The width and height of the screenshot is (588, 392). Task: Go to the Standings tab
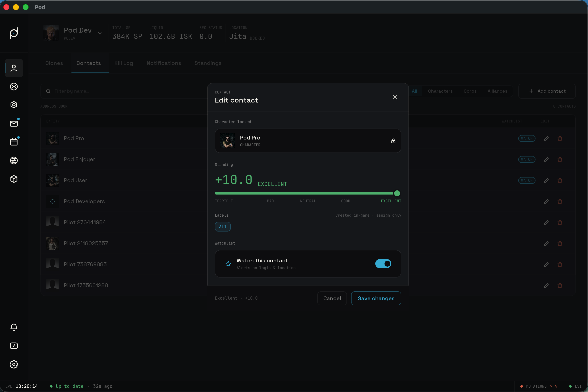(x=208, y=63)
